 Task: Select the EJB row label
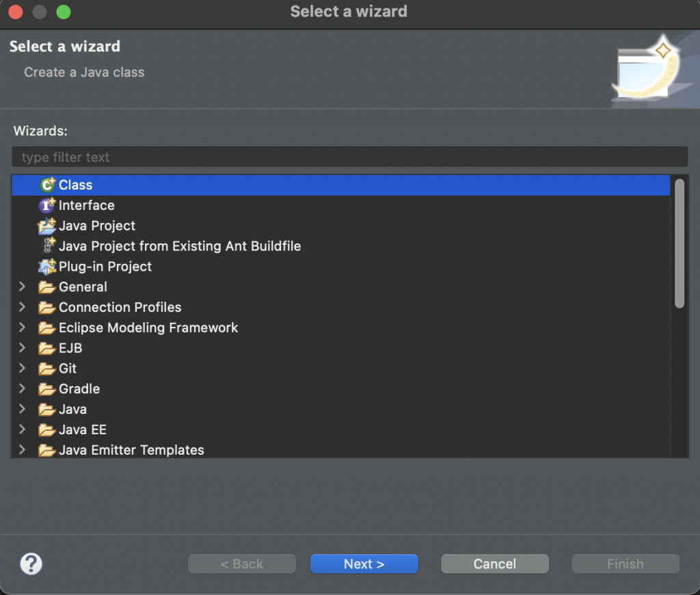(x=70, y=348)
